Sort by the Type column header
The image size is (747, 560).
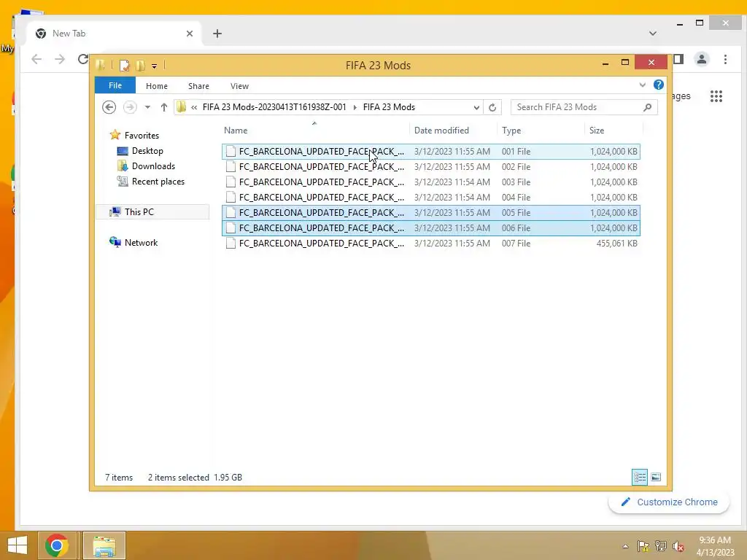tap(541, 131)
